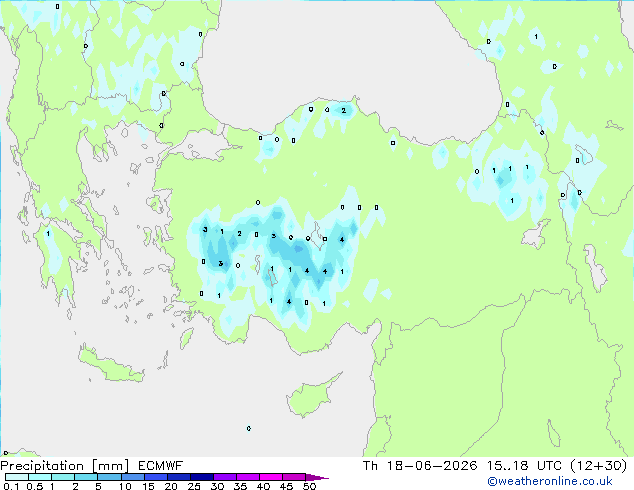The width and height of the screenshot is (634, 490).
Task: Click the legend label '0.1'
Action: (11, 486)
